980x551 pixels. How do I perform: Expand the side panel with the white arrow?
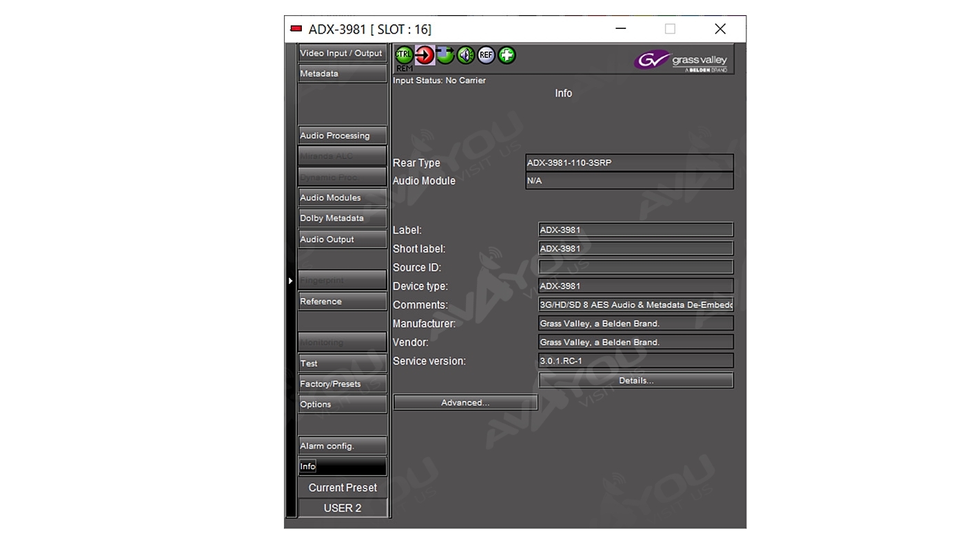pos(290,281)
